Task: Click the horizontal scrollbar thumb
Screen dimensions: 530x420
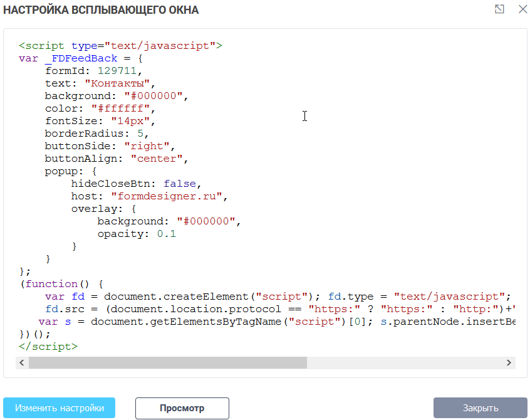Action: [x=167, y=363]
